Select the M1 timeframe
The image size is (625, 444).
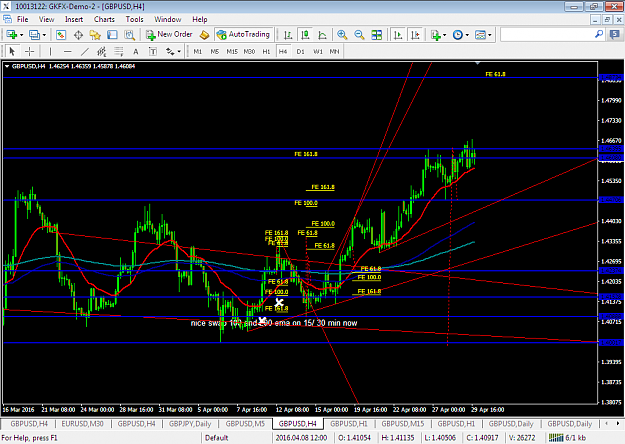click(198, 51)
